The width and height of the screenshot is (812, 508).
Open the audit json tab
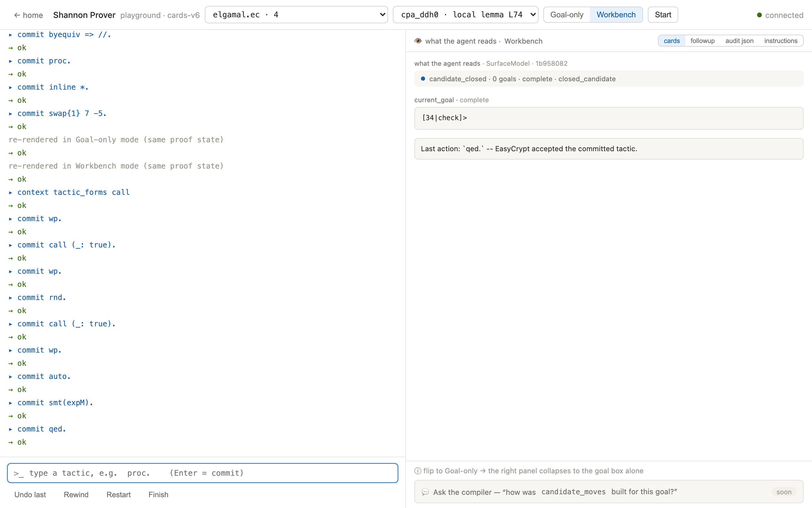[739, 41]
